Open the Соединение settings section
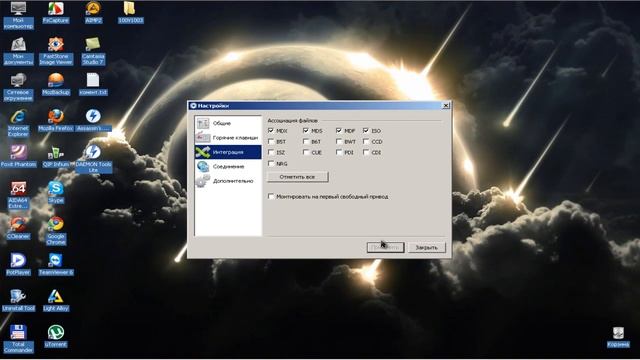 click(x=228, y=167)
